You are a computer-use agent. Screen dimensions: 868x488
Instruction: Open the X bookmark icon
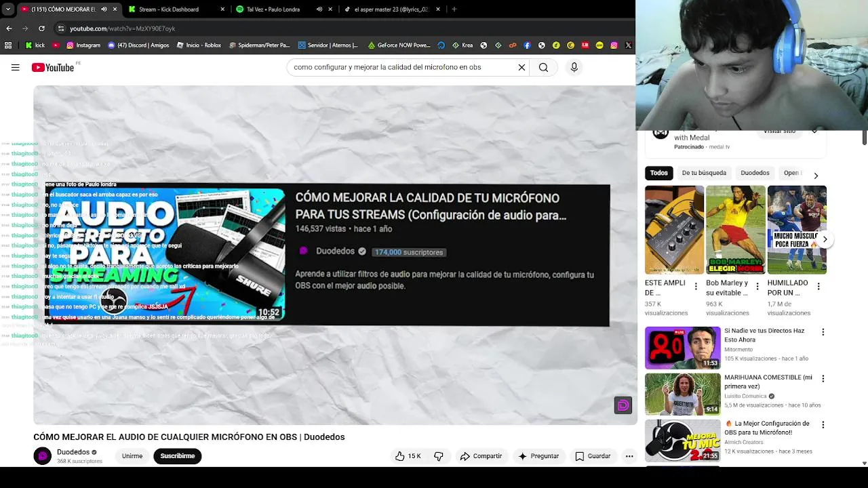coord(628,45)
